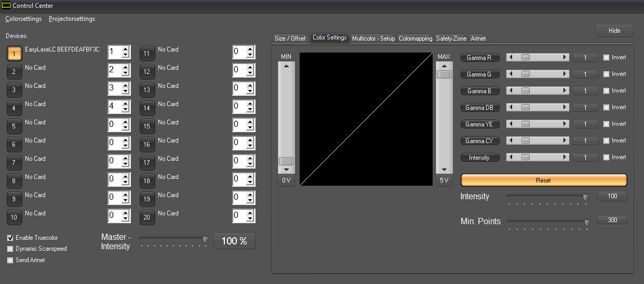Image resolution: width=644 pixels, height=284 pixels.
Task: Select device slot 5 button
Action: 14,126
